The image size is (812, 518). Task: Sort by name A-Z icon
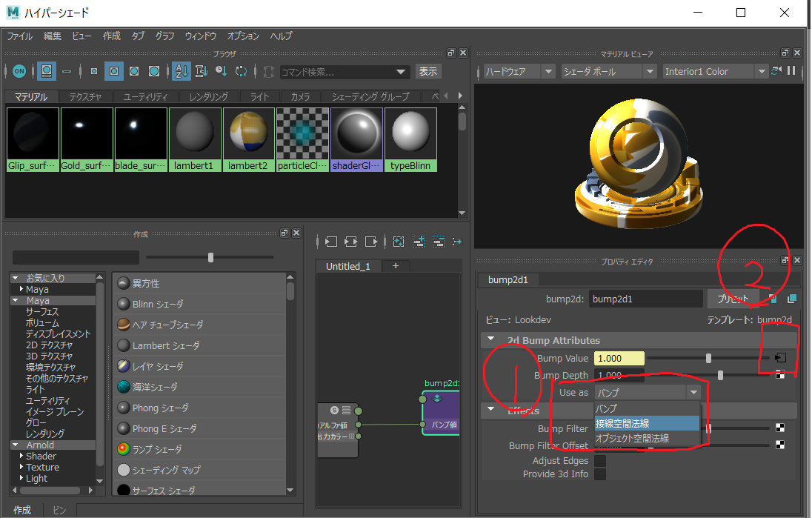pyautogui.click(x=182, y=71)
